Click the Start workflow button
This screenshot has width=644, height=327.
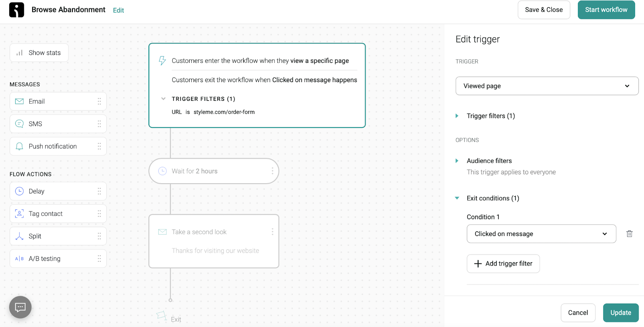click(606, 10)
